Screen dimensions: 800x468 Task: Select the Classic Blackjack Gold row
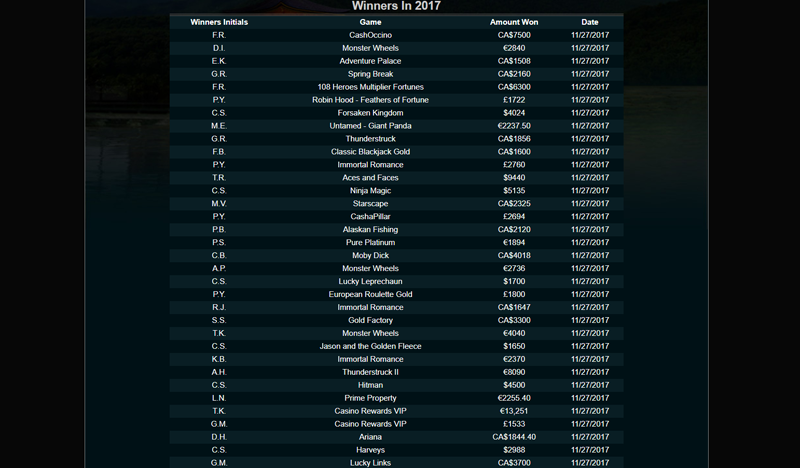[370, 152]
